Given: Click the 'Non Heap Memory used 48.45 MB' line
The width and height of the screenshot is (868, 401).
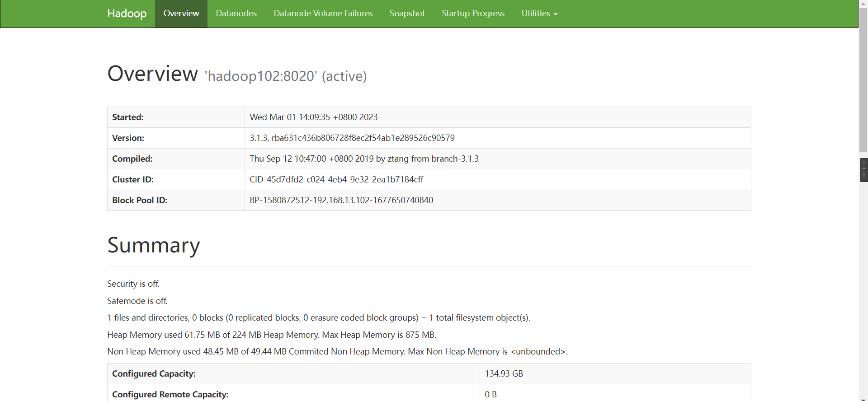Looking at the screenshot, I should pos(338,352).
